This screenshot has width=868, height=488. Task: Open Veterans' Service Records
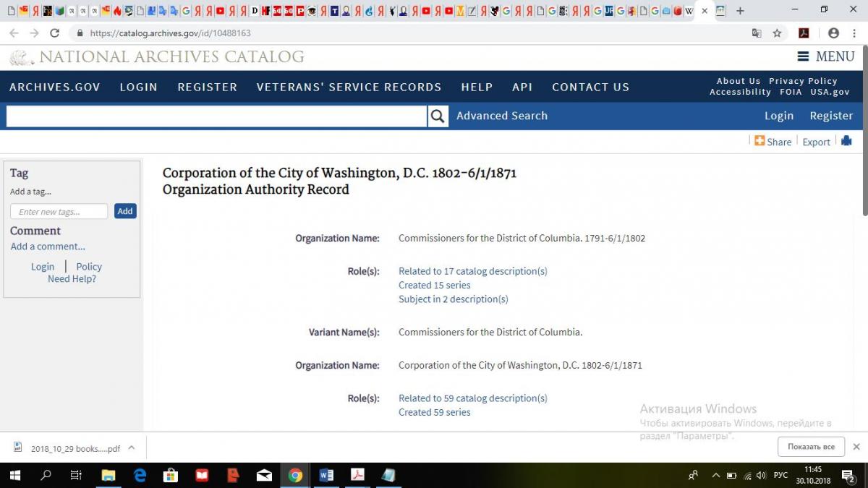tap(349, 87)
